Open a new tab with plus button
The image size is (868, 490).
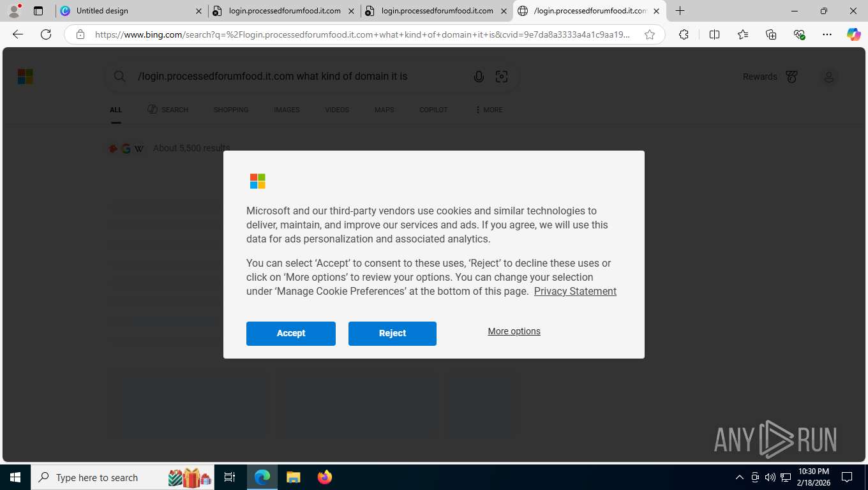(680, 11)
